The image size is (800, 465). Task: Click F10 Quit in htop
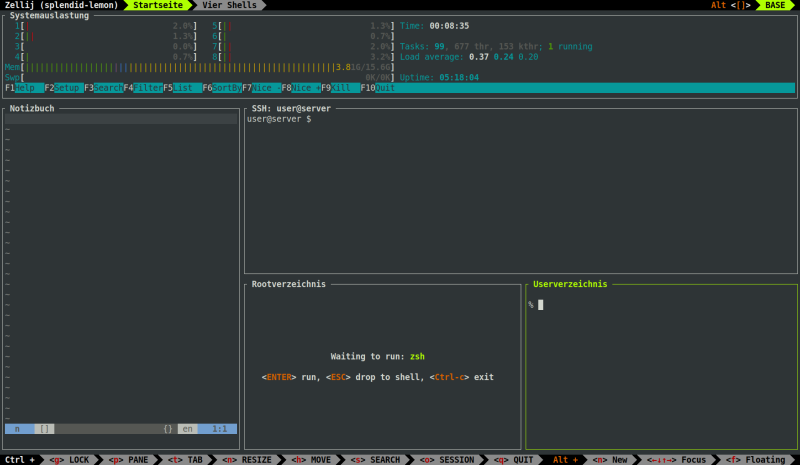383,88
